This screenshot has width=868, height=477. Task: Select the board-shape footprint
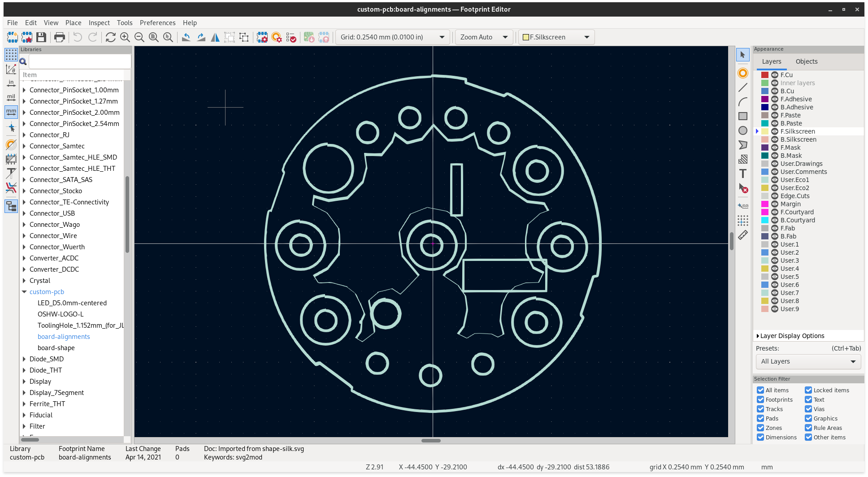pyautogui.click(x=56, y=348)
